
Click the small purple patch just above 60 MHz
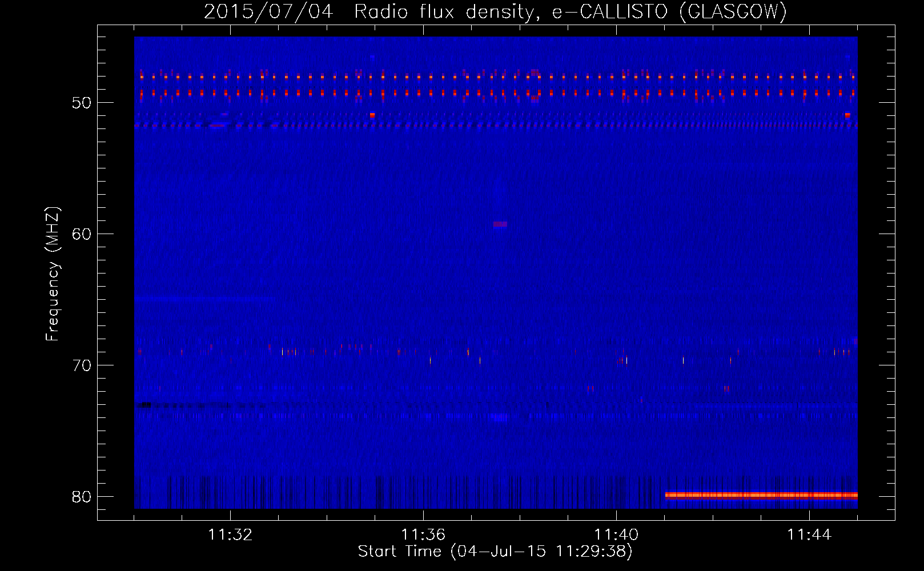[500, 224]
